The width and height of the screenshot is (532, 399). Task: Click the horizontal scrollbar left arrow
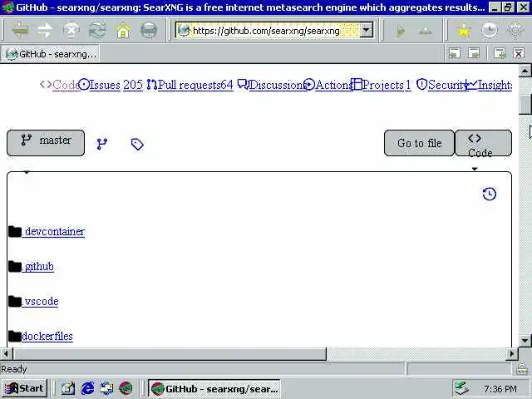coord(6,354)
